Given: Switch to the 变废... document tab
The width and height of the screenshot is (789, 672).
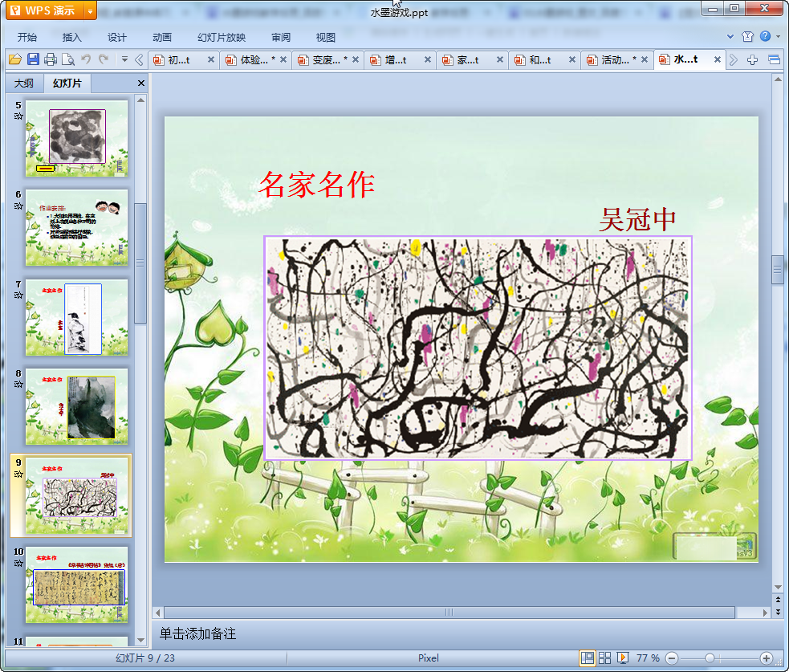Looking at the screenshot, I should pos(325,60).
